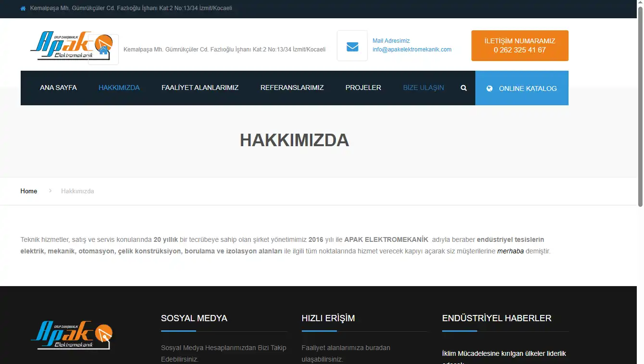644x364 pixels.
Task: Click the Mail Adresimiz label
Action: pos(391,41)
